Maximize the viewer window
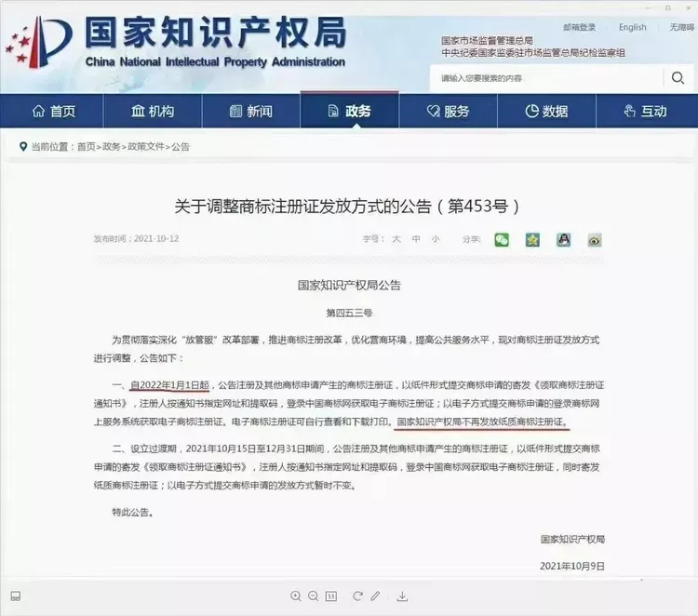Viewport: 698px width, 616px height. coord(667,8)
